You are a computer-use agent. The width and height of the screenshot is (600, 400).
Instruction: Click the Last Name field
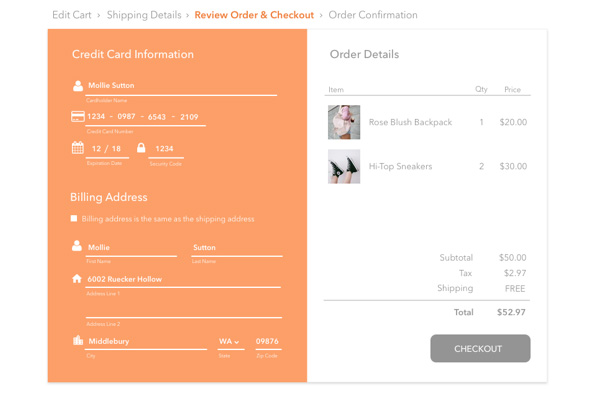(236, 247)
